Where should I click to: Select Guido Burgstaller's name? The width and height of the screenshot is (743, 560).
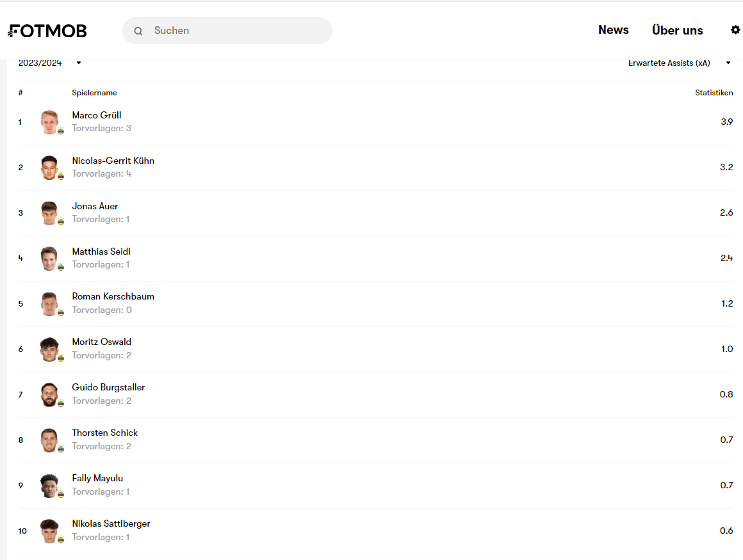click(x=108, y=387)
